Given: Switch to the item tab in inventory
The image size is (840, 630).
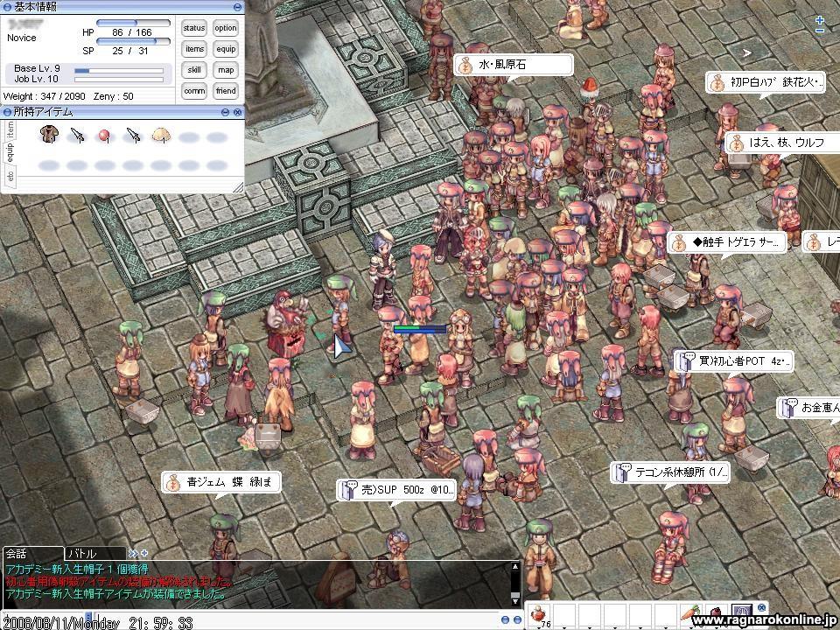Looking at the screenshot, I should [x=10, y=129].
